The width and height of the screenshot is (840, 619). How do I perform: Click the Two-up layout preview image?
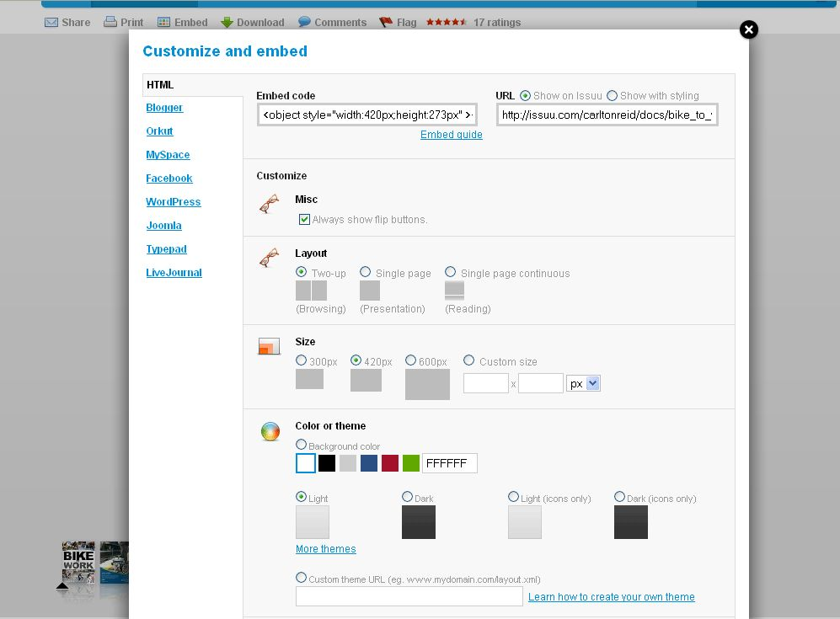[311, 291]
